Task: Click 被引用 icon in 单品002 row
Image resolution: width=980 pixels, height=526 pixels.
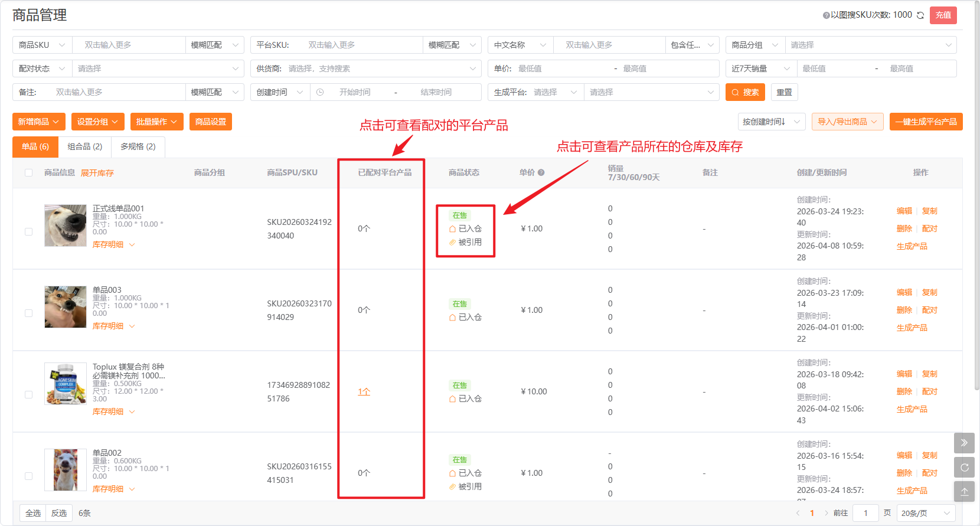Action: pos(453,486)
